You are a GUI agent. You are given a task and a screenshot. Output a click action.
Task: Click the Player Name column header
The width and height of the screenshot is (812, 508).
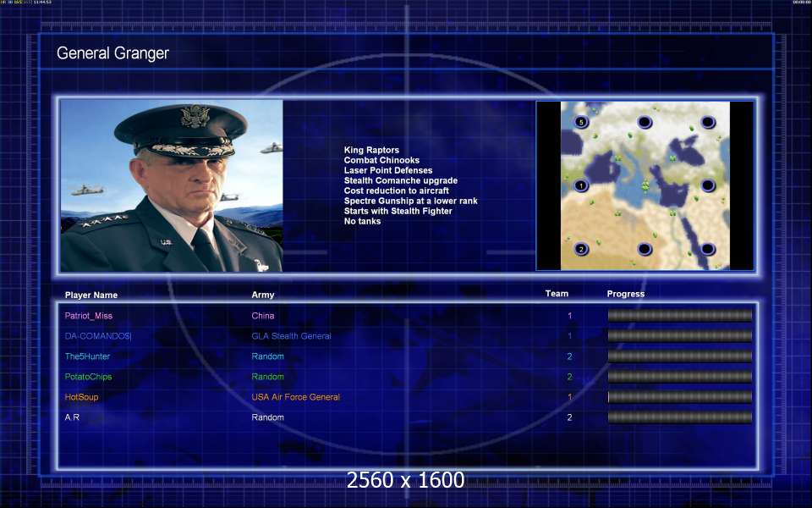click(91, 295)
